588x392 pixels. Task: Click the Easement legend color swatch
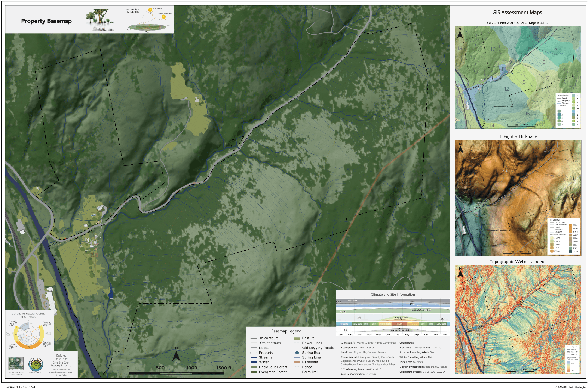point(297,362)
